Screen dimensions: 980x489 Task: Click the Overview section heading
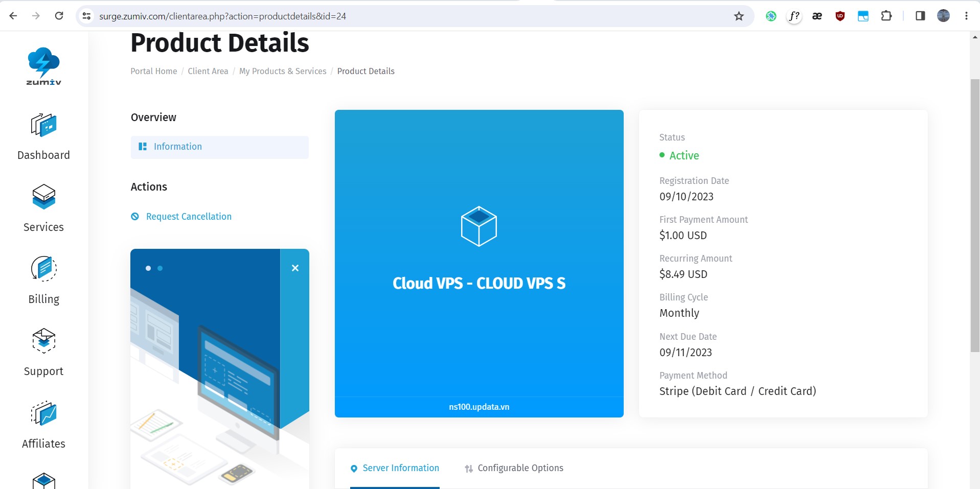pos(153,118)
